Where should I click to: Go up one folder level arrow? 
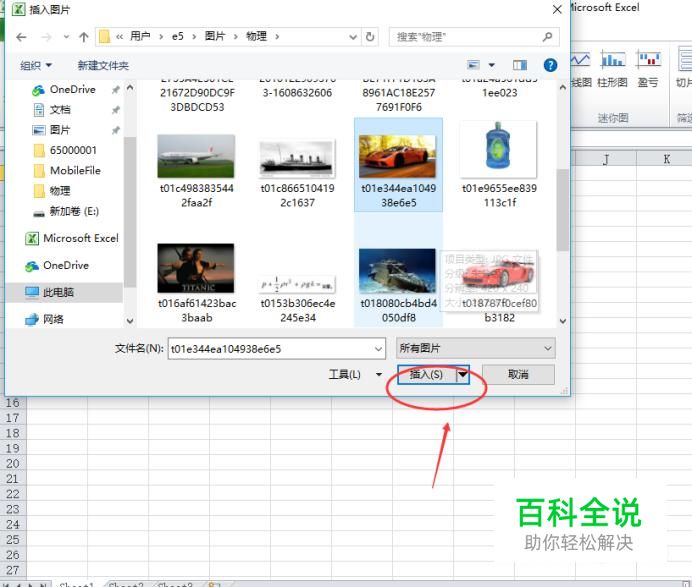[x=84, y=37]
